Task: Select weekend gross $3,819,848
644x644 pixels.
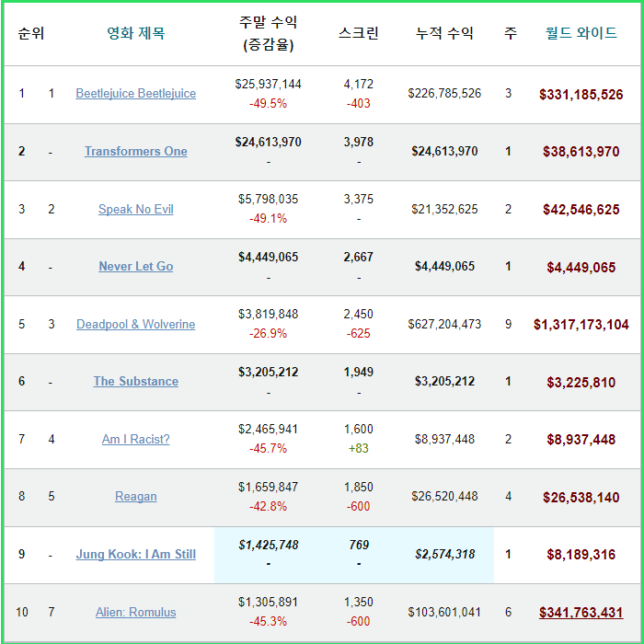Action: tap(269, 314)
